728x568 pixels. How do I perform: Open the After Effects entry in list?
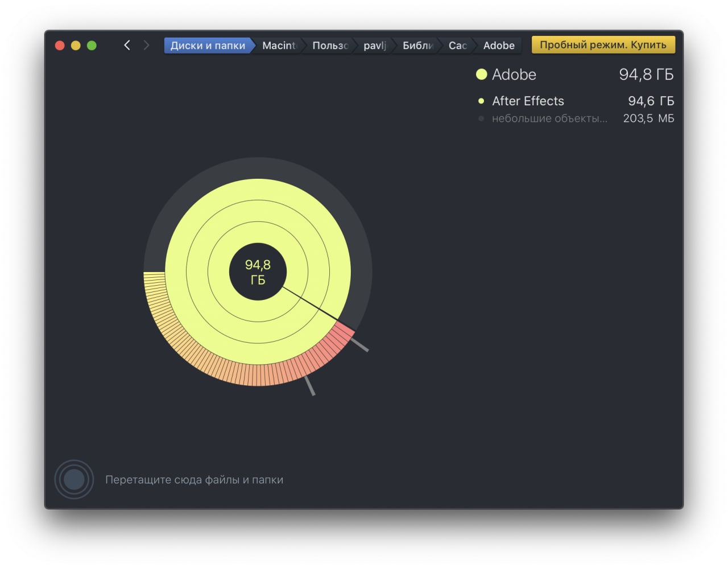pyautogui.click(x=574, y=101)
